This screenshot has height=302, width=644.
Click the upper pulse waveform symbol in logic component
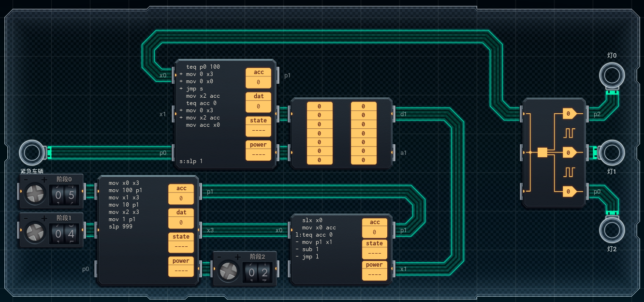(569, 133)
